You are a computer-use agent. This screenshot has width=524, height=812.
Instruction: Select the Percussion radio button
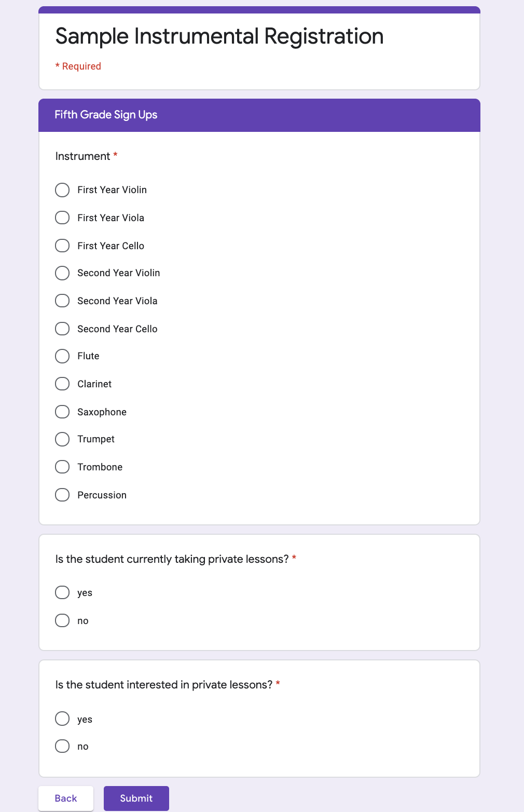coord(62,495)
